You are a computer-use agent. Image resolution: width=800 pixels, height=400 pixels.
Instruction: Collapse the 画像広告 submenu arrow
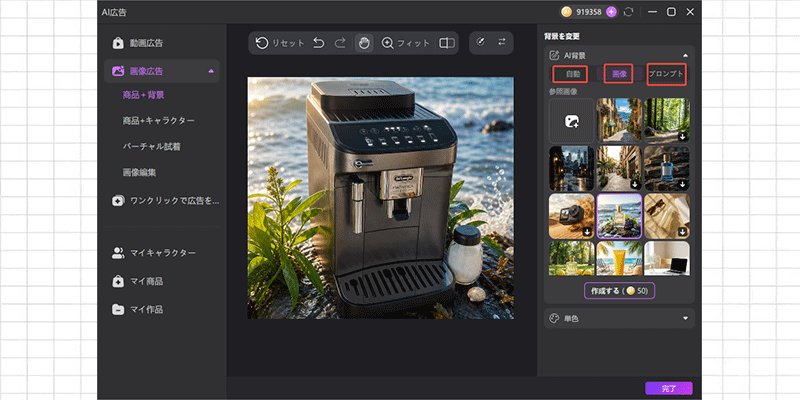click(211, 71)
